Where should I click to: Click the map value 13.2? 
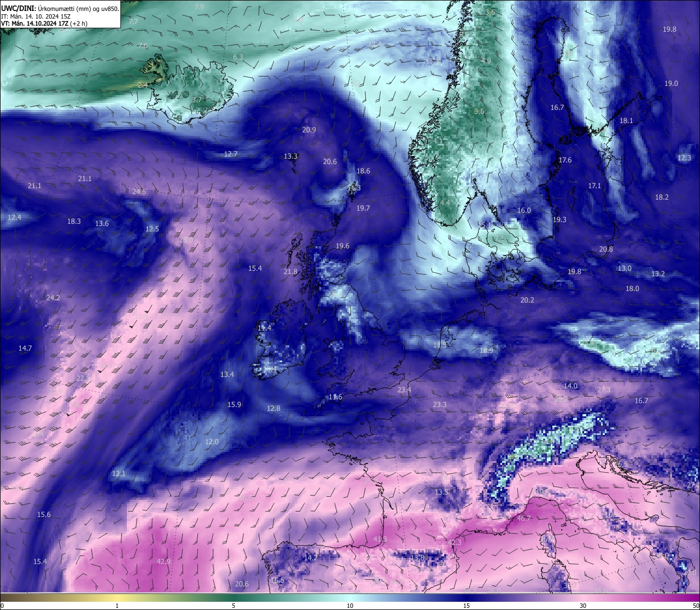click(x=658, y=274)
